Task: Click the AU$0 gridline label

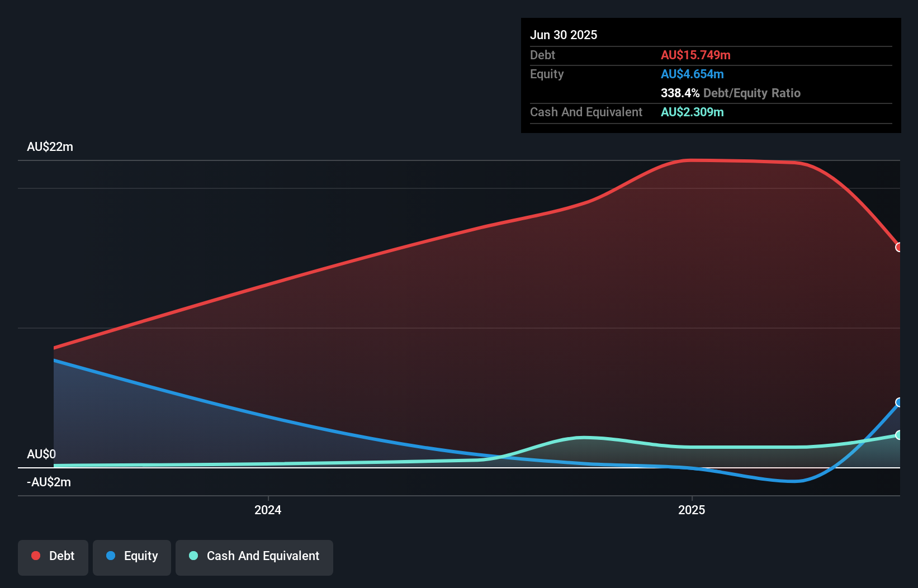Action: pyautogui.click(x=41, y=454)
